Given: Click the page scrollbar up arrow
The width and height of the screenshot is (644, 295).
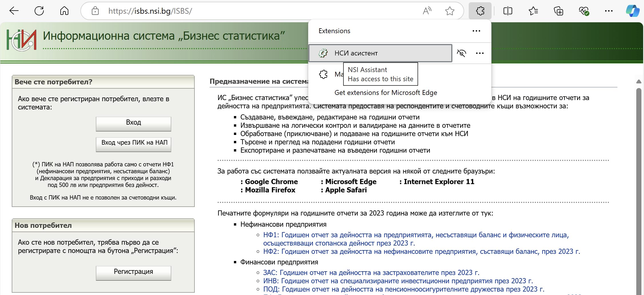Looking at the screenshot, I should (x=639, y=82).
